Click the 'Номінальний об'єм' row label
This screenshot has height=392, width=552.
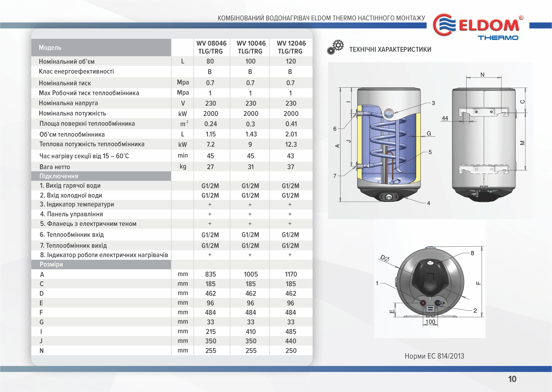pos(67,62)
